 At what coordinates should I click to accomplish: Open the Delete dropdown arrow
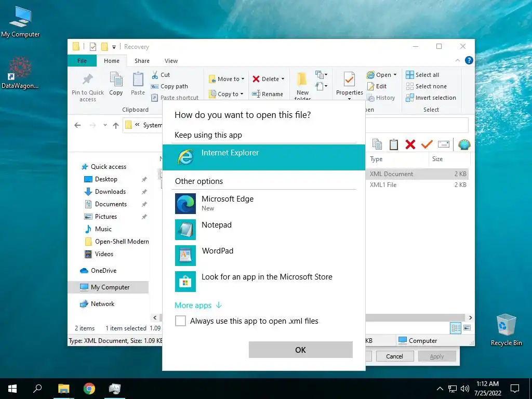click(x=283, y=79)
